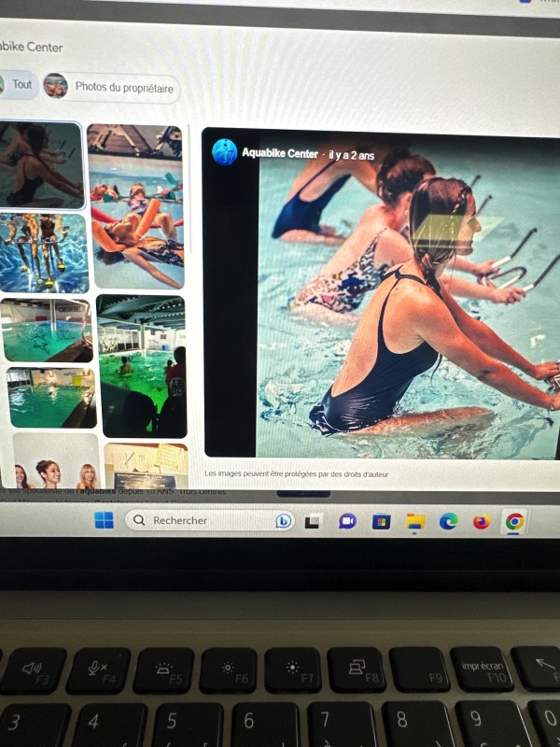Click the Aquabike Center round profile avatar
Viewport: 560px width, 747px height.
[224, 152]
